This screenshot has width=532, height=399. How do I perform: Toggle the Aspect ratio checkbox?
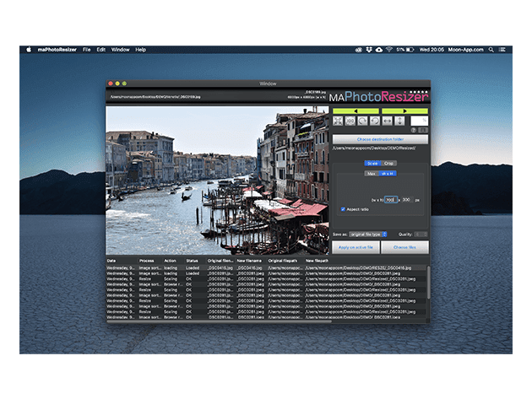pos(343,208)
